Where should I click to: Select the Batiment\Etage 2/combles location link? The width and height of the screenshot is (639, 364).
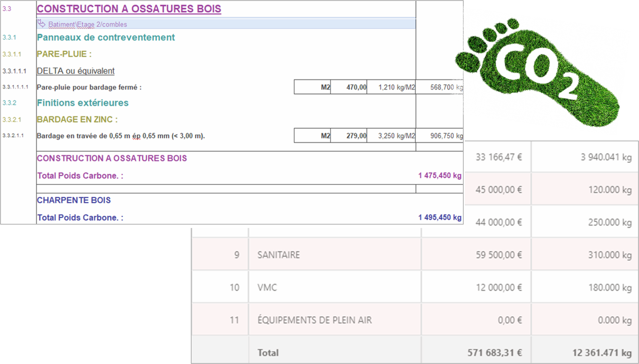pos(88,24)
